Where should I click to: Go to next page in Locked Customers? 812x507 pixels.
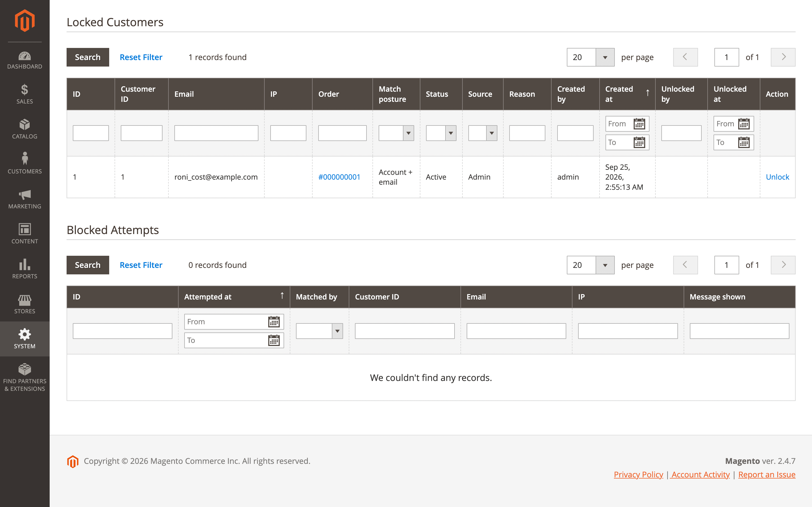pos(783,57)
